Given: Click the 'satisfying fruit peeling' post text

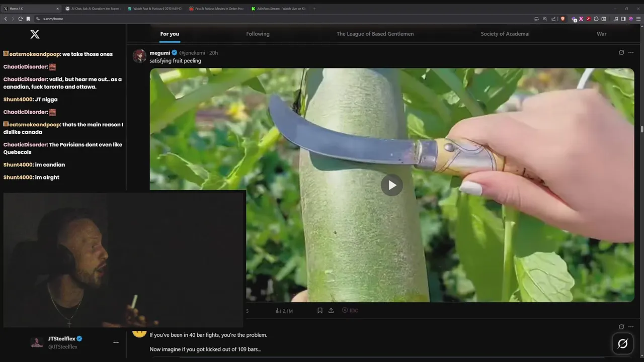Looking at the screenshot, I should tap(175, 61).
